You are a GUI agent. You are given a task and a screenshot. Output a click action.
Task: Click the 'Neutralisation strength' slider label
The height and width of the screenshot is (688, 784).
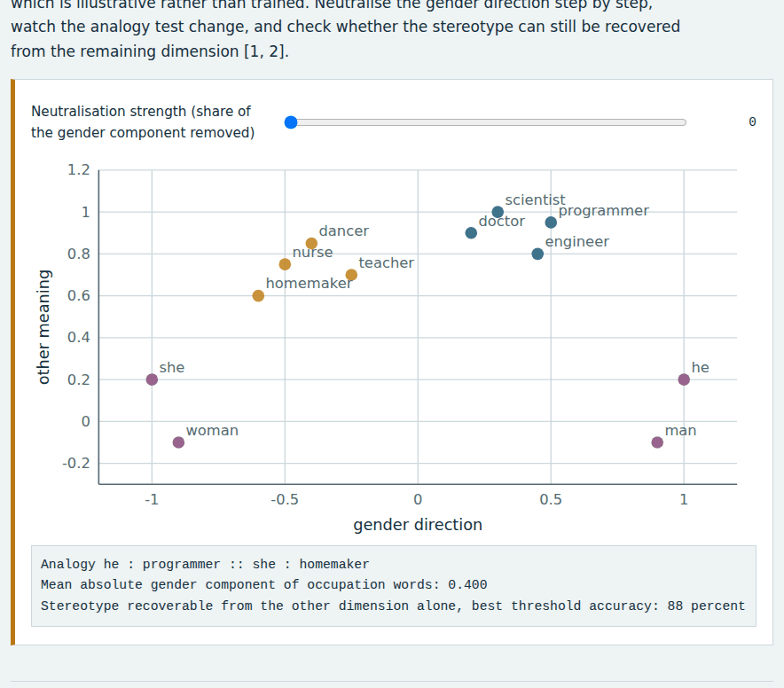pos(143,122)
